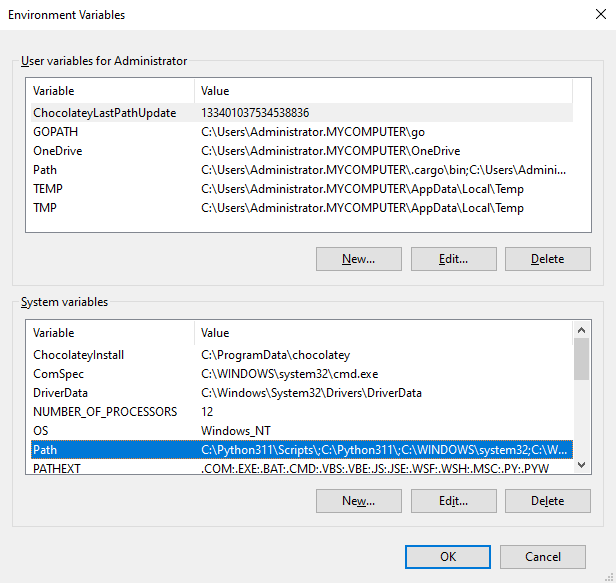Select the PATHEXT system variable row
The image size is (616, 583).
click(x=57, y=467)
